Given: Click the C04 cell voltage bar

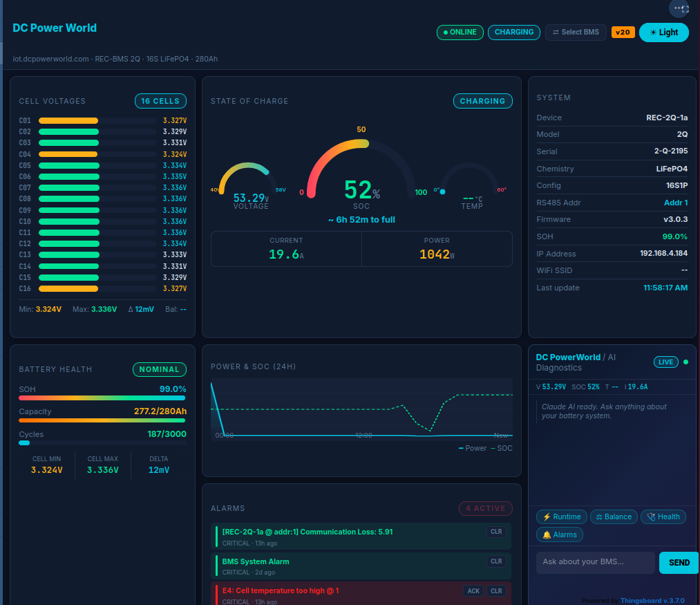Looking at the screenshot, I should [x=97, y=154].
